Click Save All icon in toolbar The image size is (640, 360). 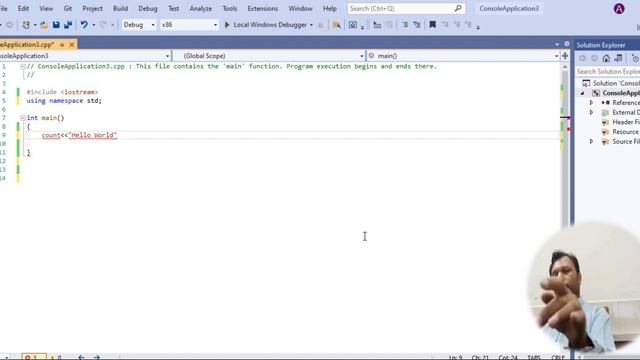pyautogui.click(x=68, y=25)
